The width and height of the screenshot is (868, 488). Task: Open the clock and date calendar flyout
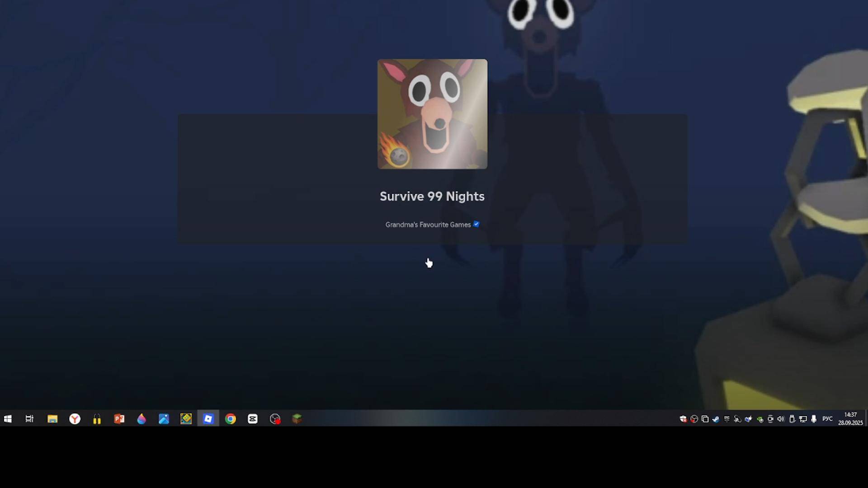850,419
